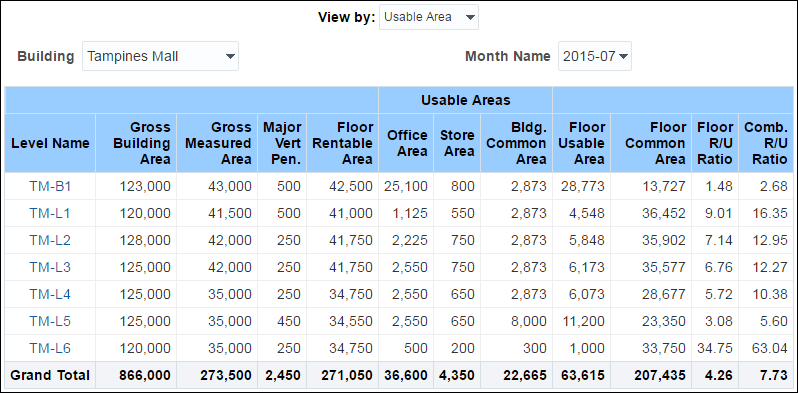This screenshot has width=798, height=393.
Task: Select the 43,000 cell in TM-B1 row
Action: (x=217, y=186)
